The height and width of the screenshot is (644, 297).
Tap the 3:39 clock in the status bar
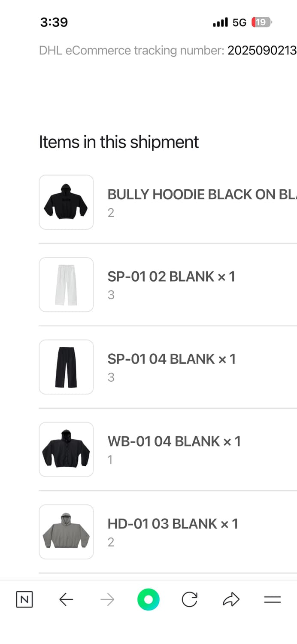coord(53,22)
